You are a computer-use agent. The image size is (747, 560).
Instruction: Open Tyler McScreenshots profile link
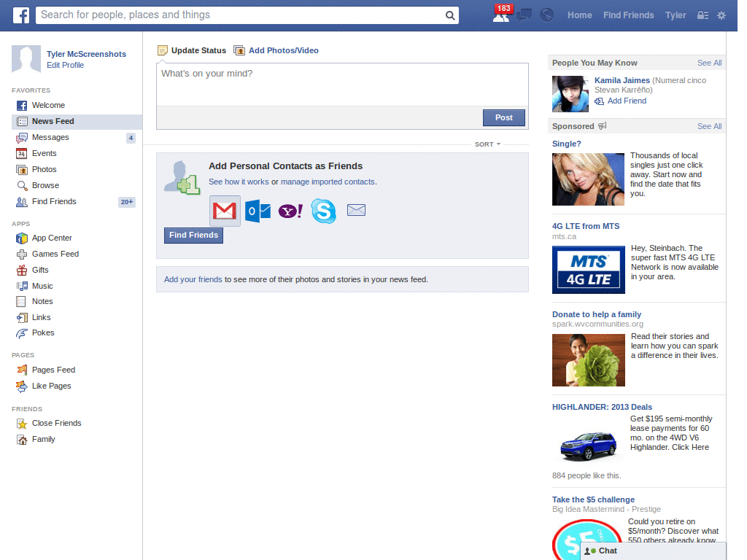pyautogui.click(x=86, y=54)
